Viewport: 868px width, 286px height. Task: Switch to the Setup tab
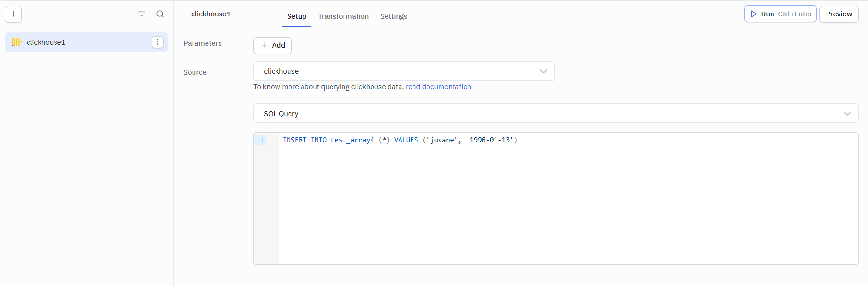(296, 16)
